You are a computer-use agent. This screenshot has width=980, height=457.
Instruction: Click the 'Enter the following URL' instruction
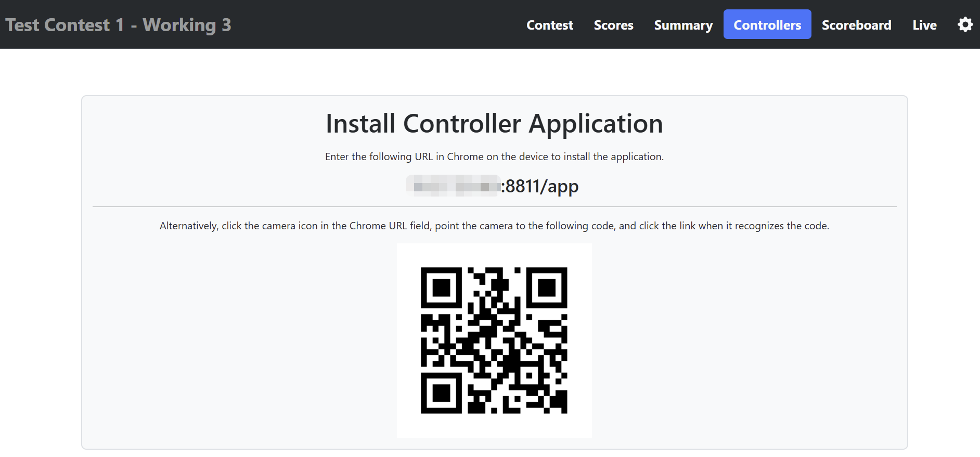(494, 156)
